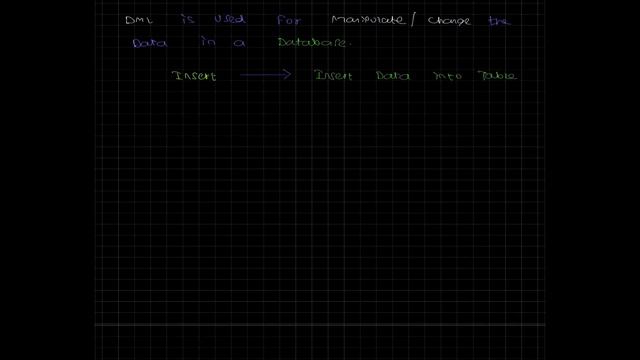Click the word 'used' in the first line
Viewport: 640px width, 360px height.
click(x=230, y=19)
